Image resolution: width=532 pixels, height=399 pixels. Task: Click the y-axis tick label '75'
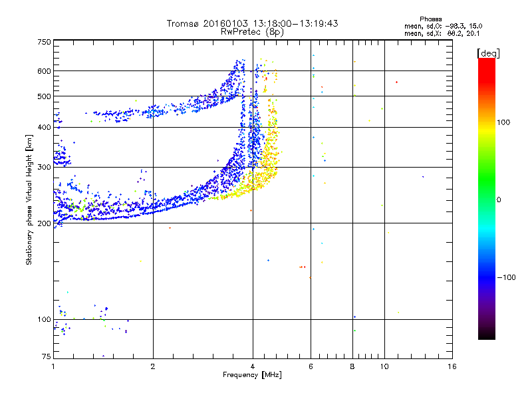pyautogui.click(x=47, y=356)
